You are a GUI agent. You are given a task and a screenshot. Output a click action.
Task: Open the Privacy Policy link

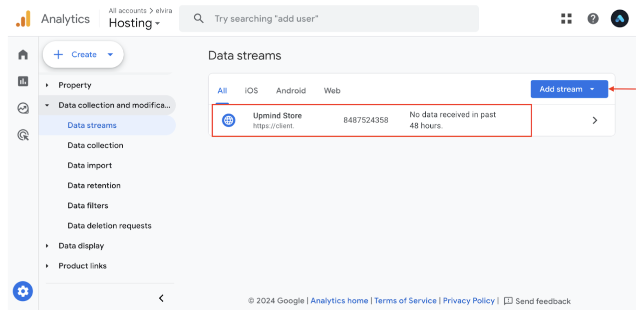click(469, 300)
